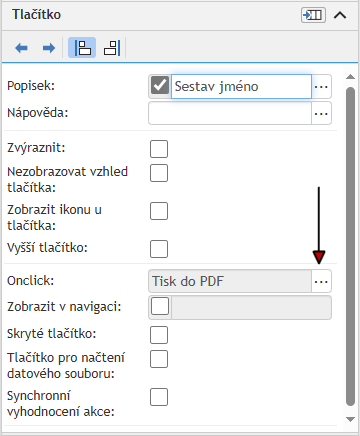The height and width of the screenshot is (436, 360).
Task: Enable the Zvýraznit checkbox
Action: coord(159,149)
